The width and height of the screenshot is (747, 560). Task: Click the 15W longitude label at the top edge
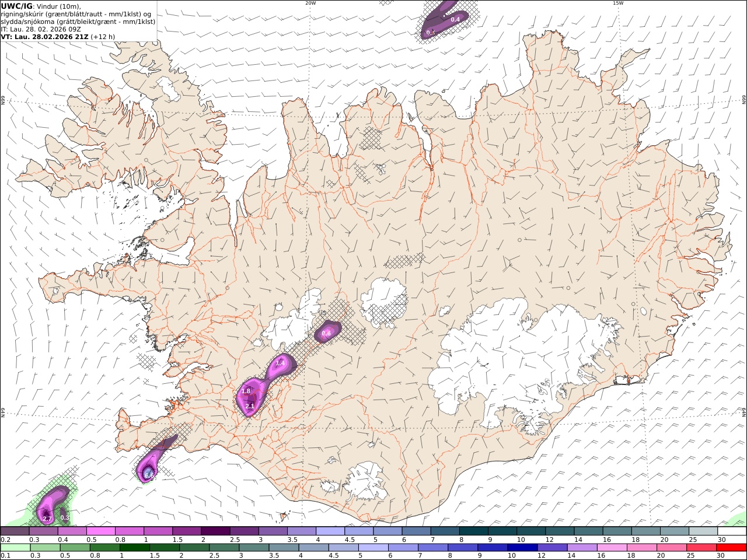[x=618, y=3]
